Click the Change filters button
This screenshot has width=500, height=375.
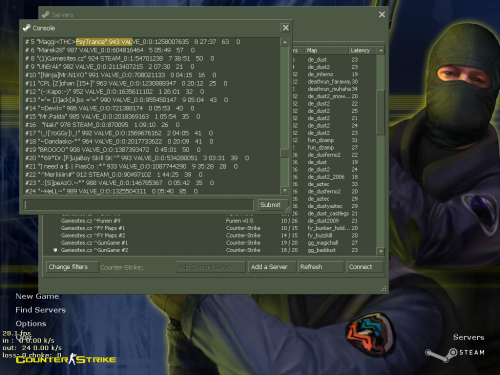tap(72, 267)
